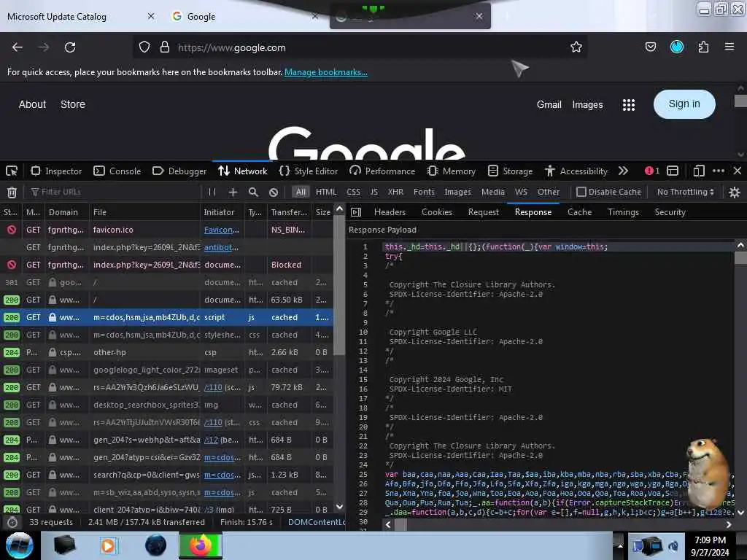This screenshot has width=747, height=560.
Task: Open DevTools three-dot options menu
Action: tap(719, 171)
